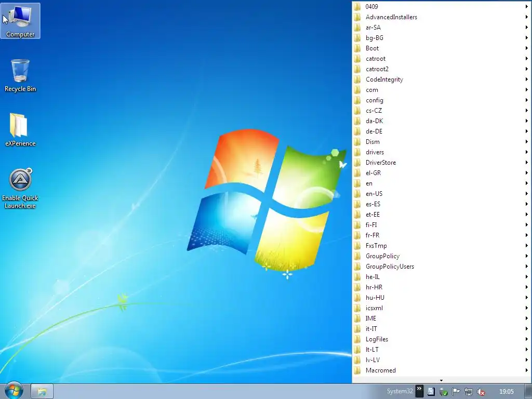Select the ar-SA folder entry
This screenshot has height=399, width=532.
coord(442,28)
